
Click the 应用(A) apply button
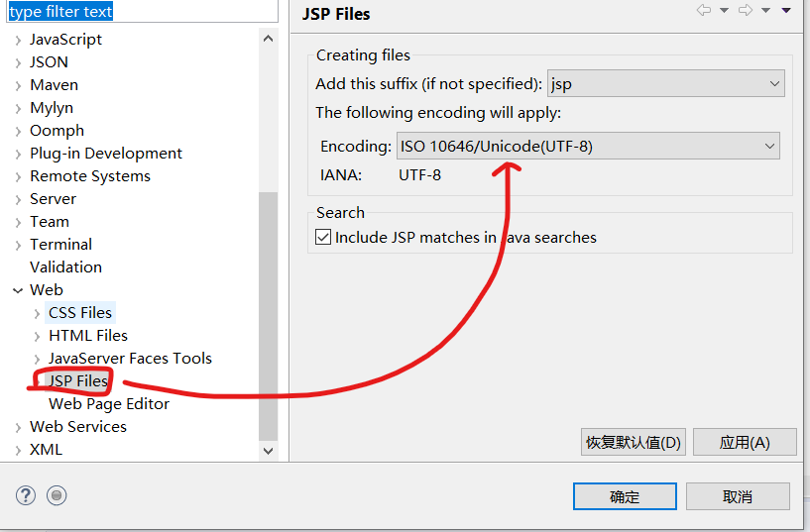tap(745, 442)
